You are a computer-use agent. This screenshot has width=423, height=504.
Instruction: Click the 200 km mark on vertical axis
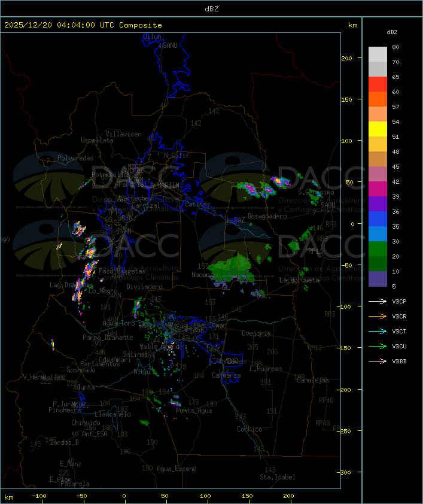click(x=346, y=58)
